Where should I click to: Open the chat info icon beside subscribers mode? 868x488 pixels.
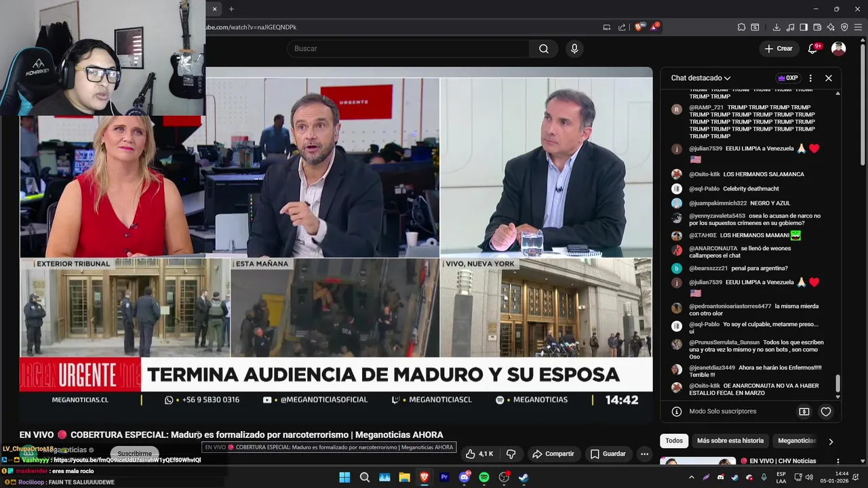point(676,411)
